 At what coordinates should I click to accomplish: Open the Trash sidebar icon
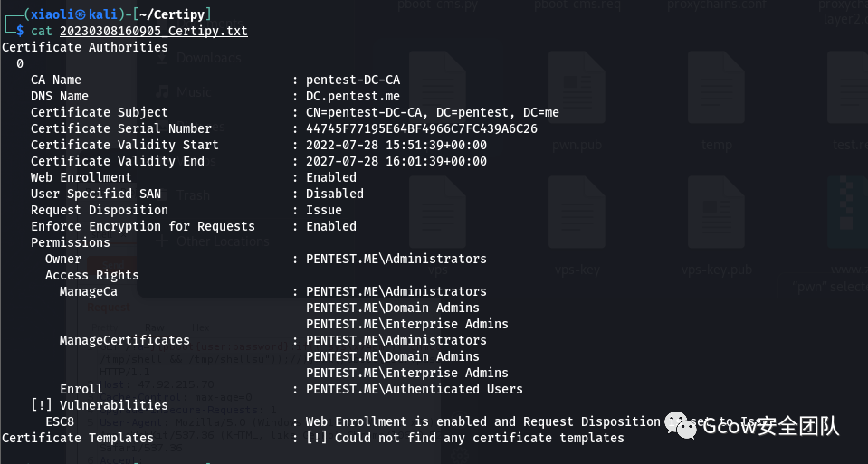coord(162,195)
